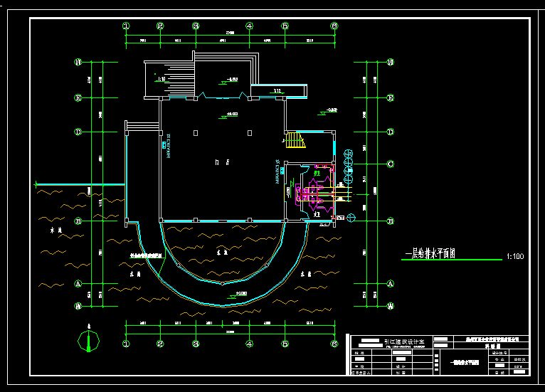This screenshot has width=545, height=392.
Task: Click axis bubble 6 in top row
Action: (334, 26)
